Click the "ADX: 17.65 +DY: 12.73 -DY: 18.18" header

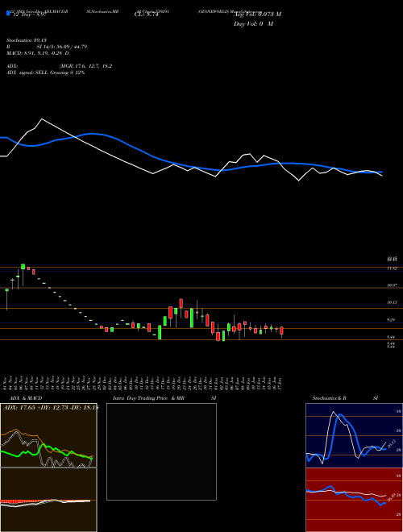(x=51, y=408)
